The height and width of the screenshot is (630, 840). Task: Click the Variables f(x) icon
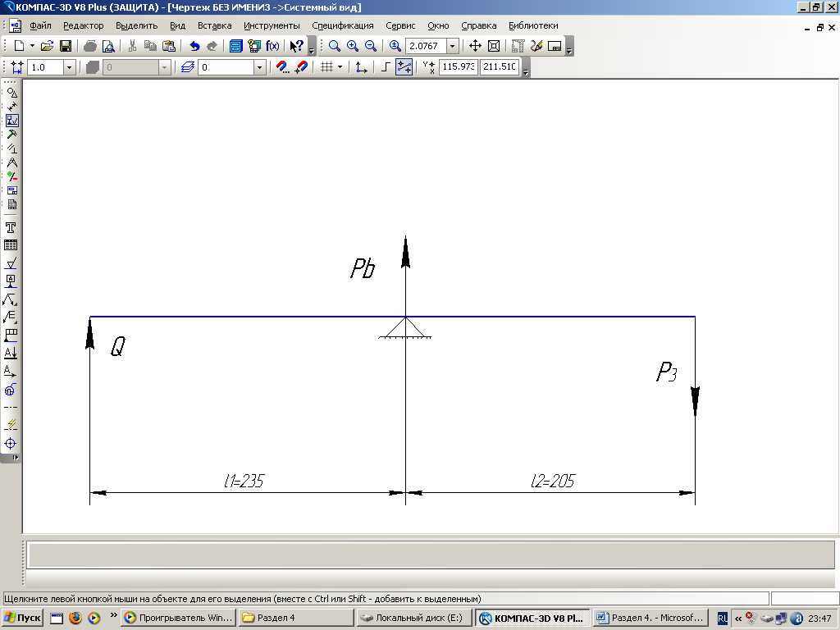pos(272,46)
